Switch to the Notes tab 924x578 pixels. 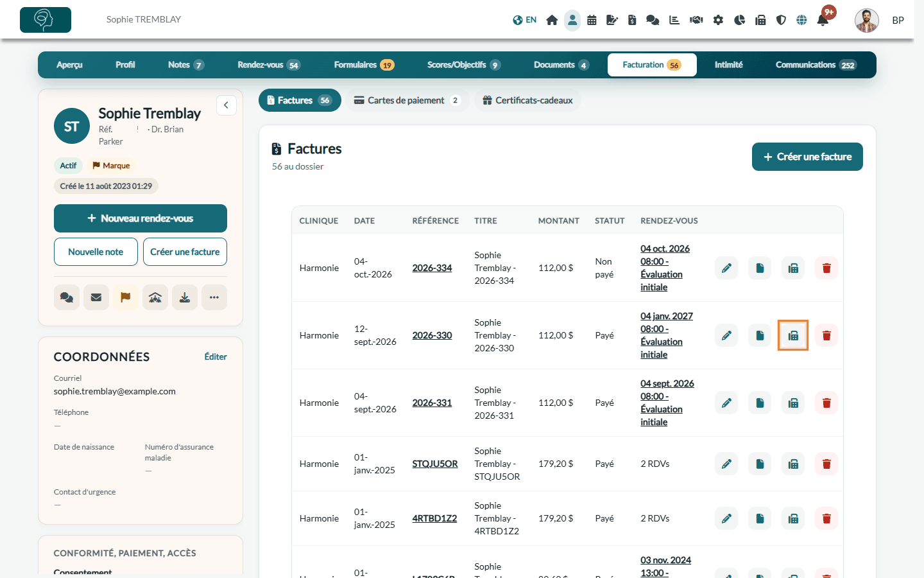pyautogui.click(x=185, y=65)
